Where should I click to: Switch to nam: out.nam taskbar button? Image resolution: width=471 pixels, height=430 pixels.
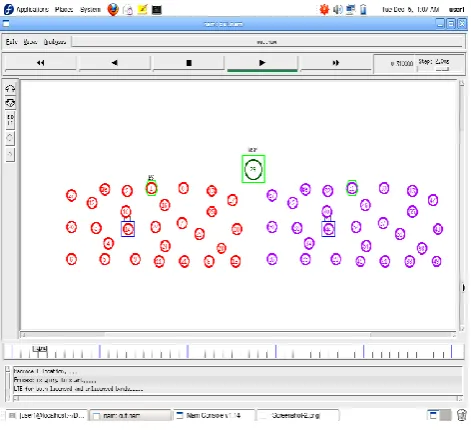pos(131,415)
